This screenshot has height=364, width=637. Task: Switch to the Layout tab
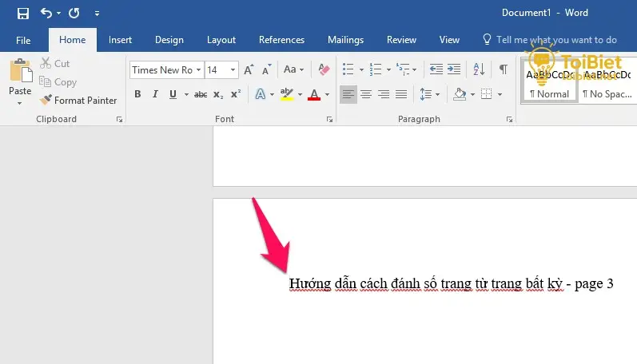pyautogui.click(x=221, y=40)
